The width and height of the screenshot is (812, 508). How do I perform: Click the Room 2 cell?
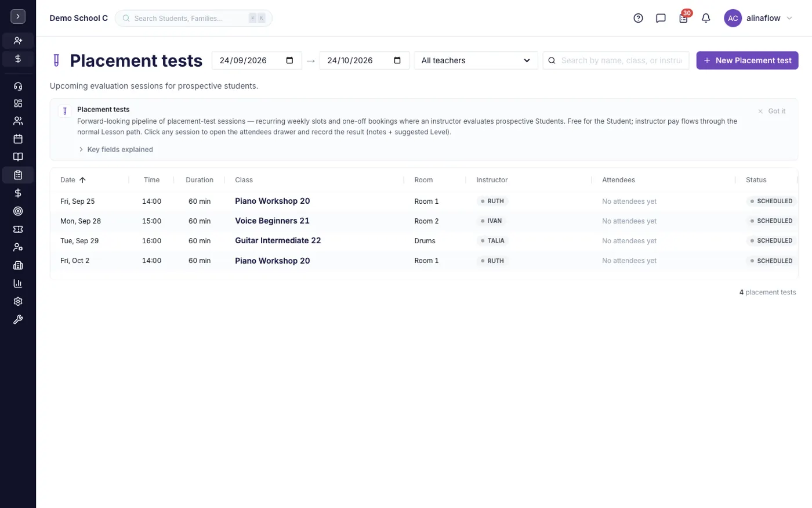(426, 221)
